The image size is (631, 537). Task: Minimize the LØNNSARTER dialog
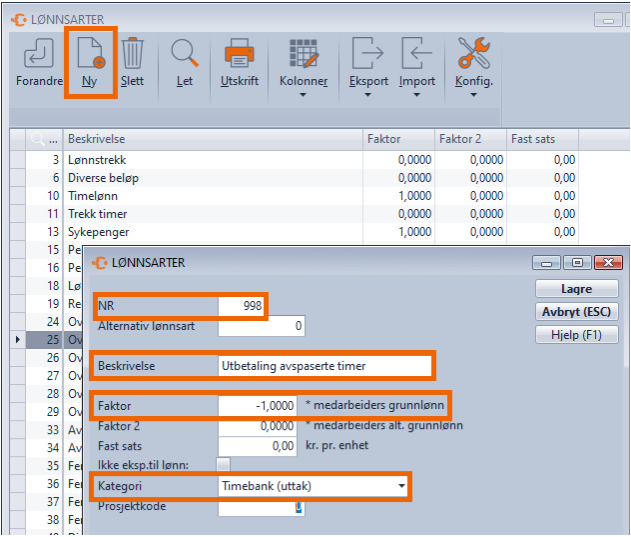(546, 263)
